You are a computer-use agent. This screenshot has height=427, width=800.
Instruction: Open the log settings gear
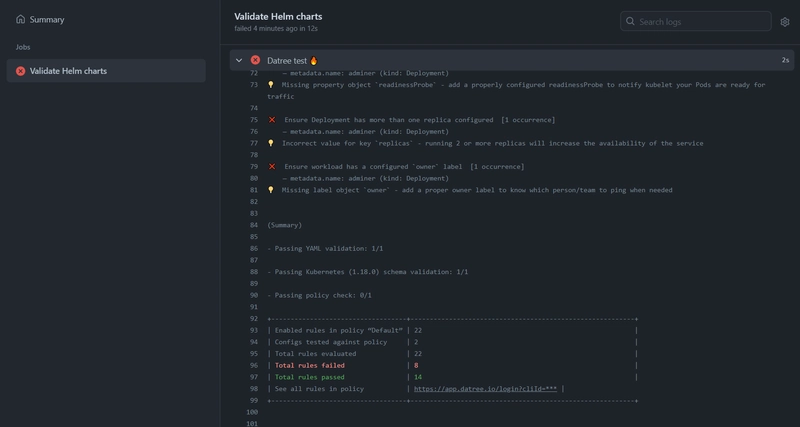785,22
